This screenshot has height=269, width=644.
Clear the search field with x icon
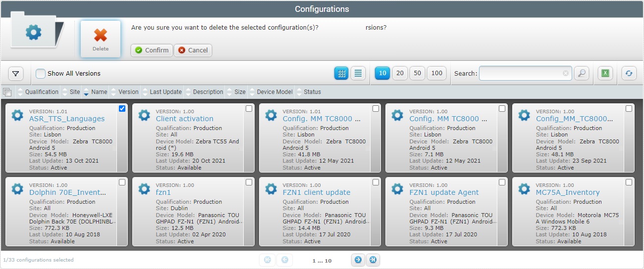pos(566,73)
